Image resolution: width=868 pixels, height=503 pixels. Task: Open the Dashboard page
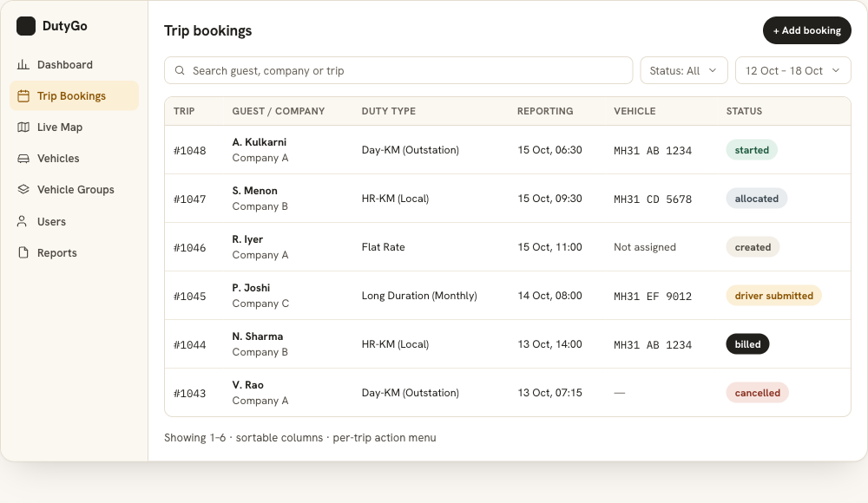pos(74,65)
